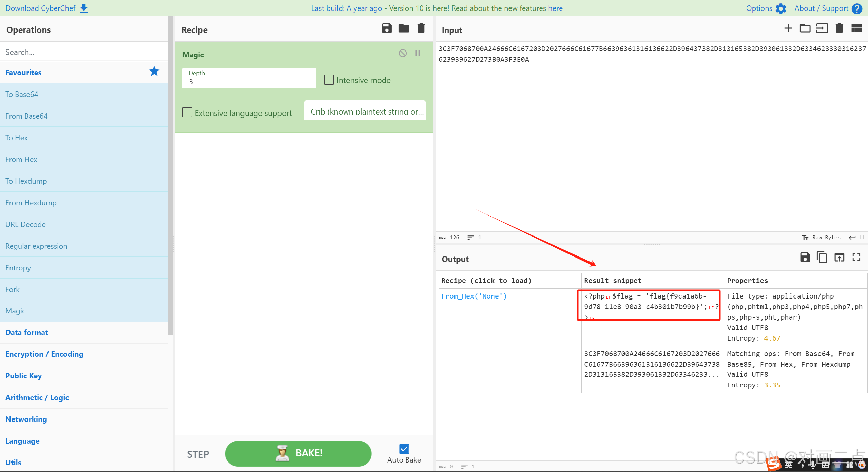This screenshot has height=472, width=868.
Task: Select the Magic operation in Favourites
Action: 84,311
